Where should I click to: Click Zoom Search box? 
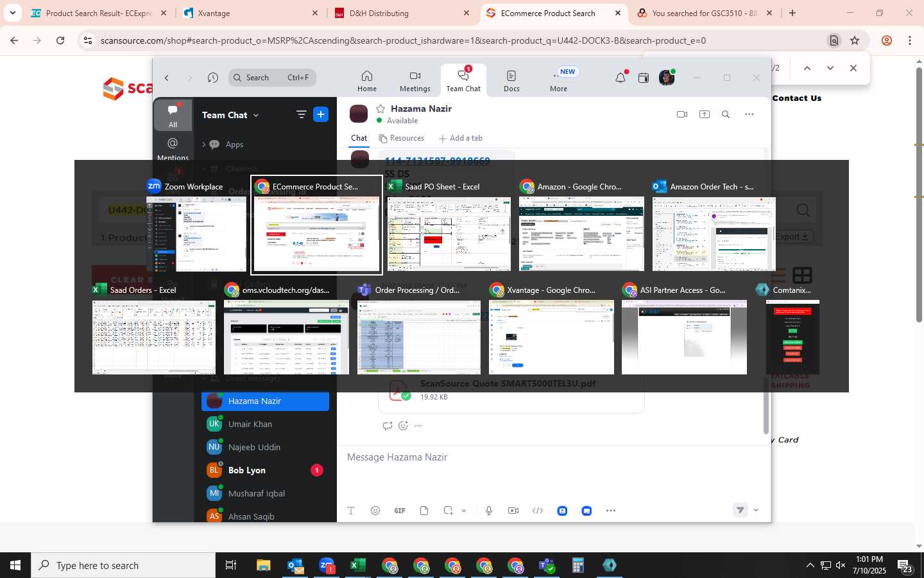click(272, 78)
